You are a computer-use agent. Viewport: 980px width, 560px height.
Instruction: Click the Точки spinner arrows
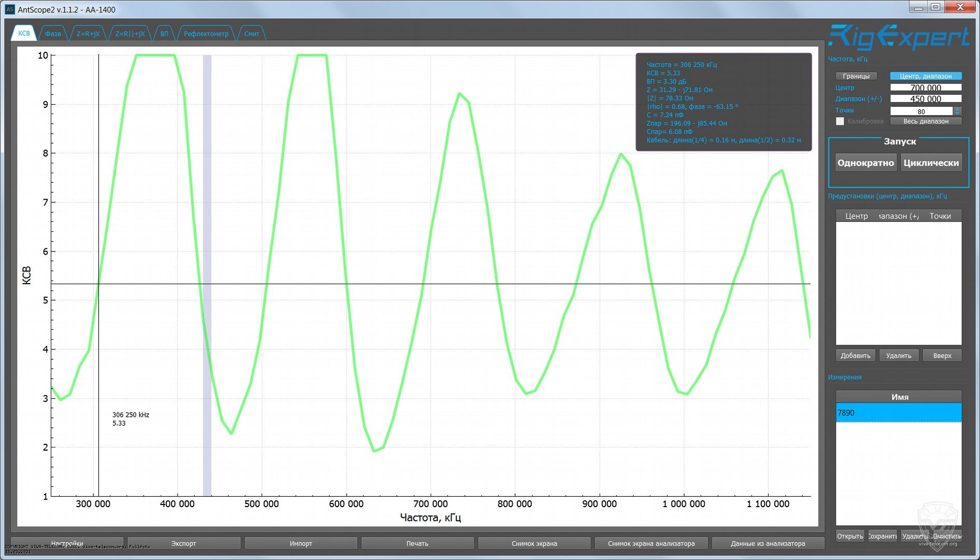pos(957,111)
